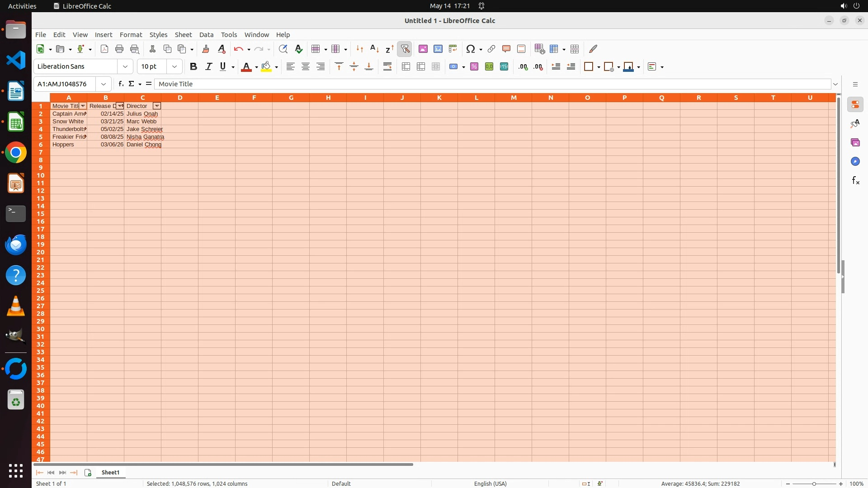This screenshot has width=868, height=488.
Task: Select the Sheet1 tab
Action: (x=110, y=472)
